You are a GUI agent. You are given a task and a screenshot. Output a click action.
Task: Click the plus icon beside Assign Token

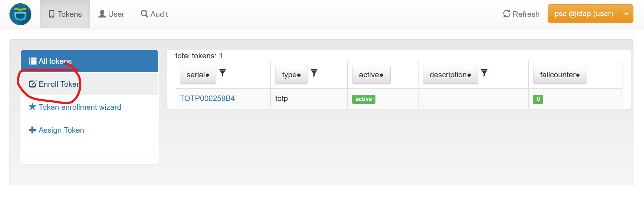click(32, 130)
